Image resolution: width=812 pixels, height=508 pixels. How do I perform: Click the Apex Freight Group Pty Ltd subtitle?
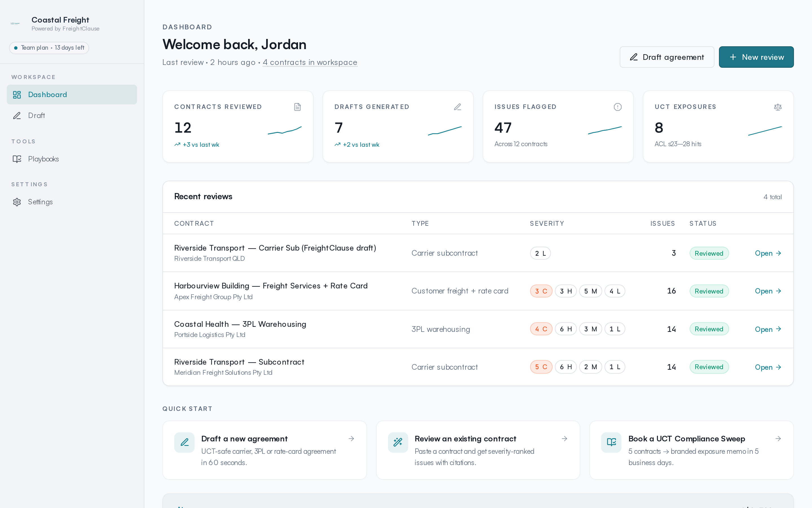pos(213,297)
